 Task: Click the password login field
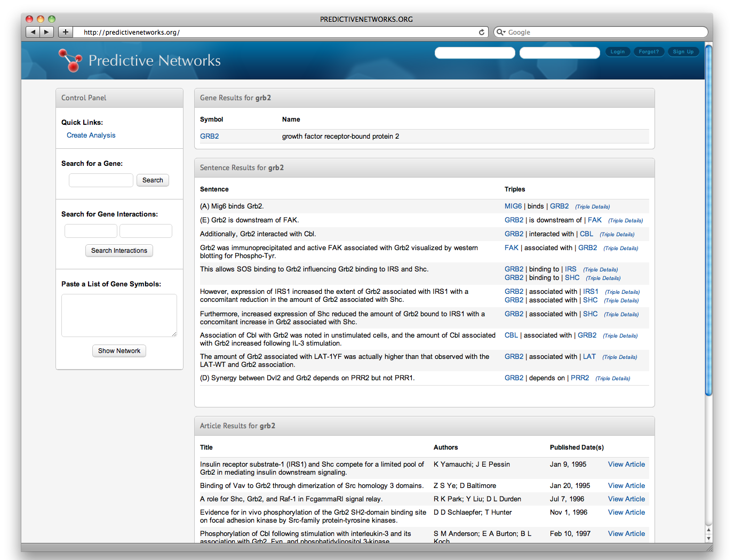(x=560, y=52)
